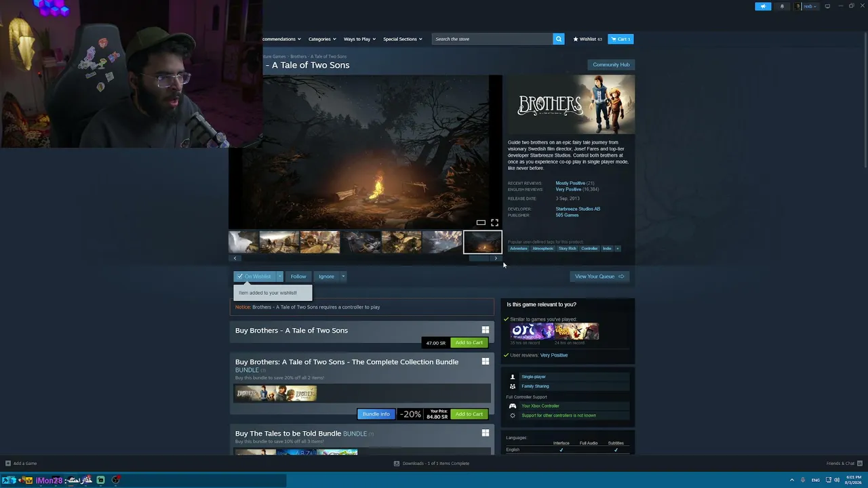Toggle the On Wishlist checkbox button
This screenshot has width=868, height=488.
click(x=255, y=277)
